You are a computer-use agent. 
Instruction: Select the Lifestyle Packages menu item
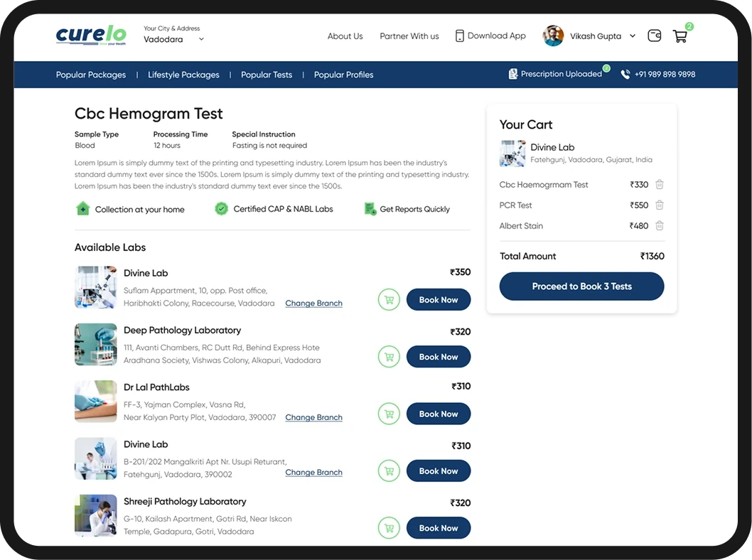(183, 75)
